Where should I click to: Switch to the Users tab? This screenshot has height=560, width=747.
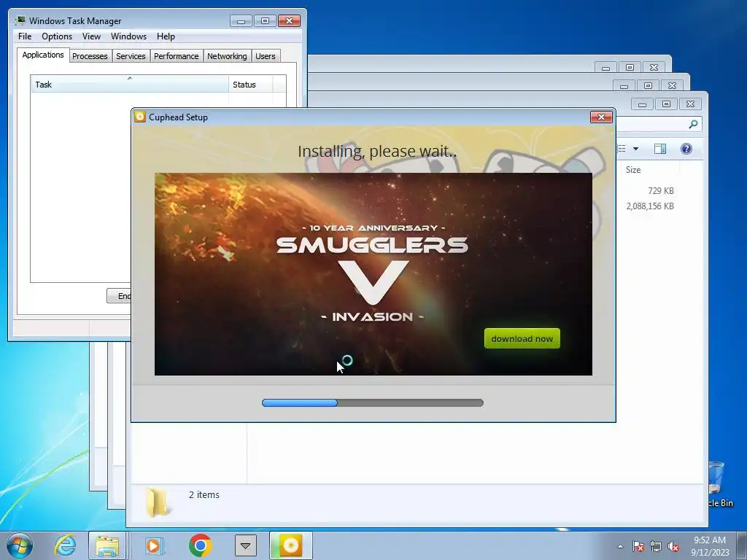(265, 56)
